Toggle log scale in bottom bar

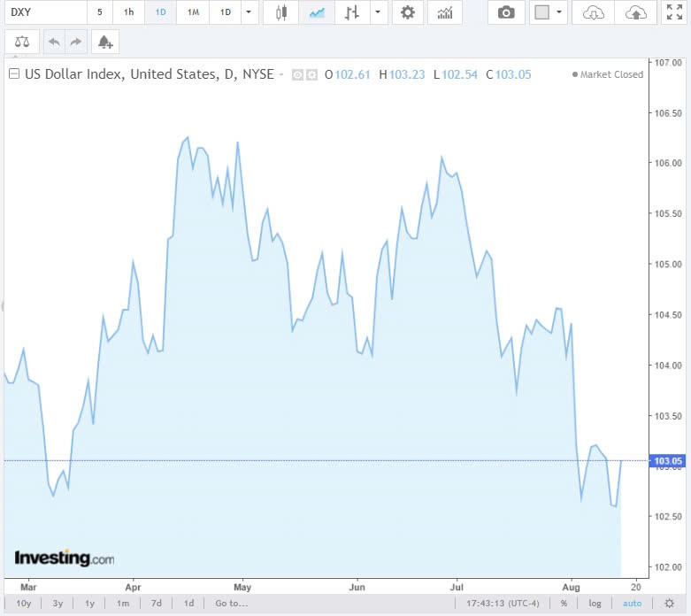[595, 604]
